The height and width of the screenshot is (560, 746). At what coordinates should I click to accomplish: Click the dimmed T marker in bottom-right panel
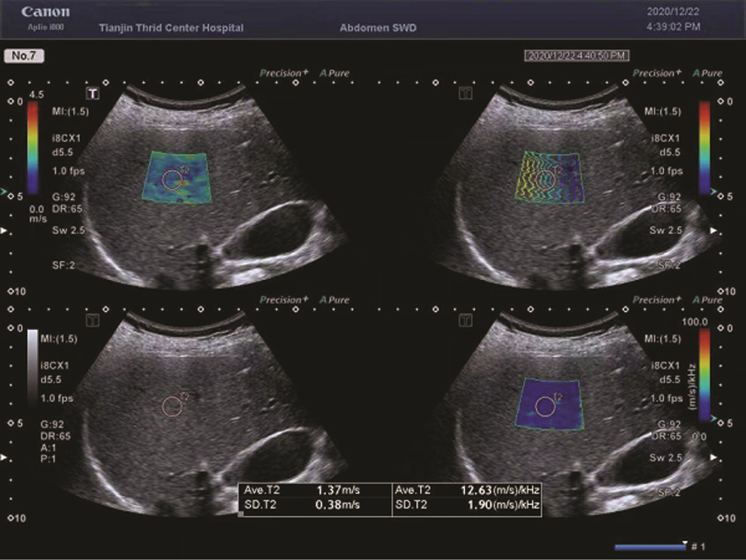466,320
